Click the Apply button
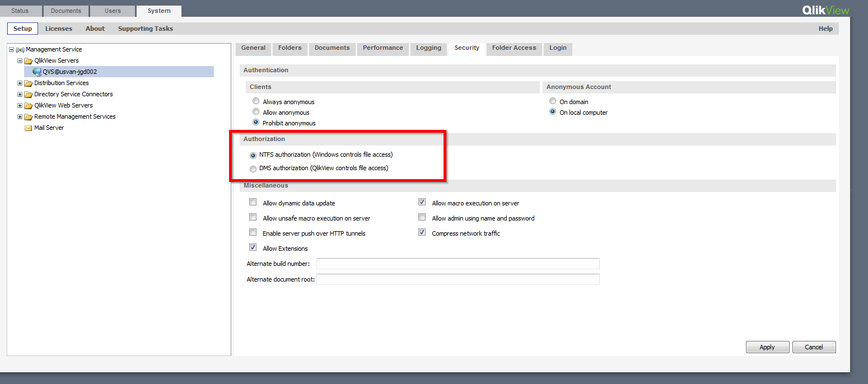The height and width of the screenshot is (384, 868). [x=767, y=347]
